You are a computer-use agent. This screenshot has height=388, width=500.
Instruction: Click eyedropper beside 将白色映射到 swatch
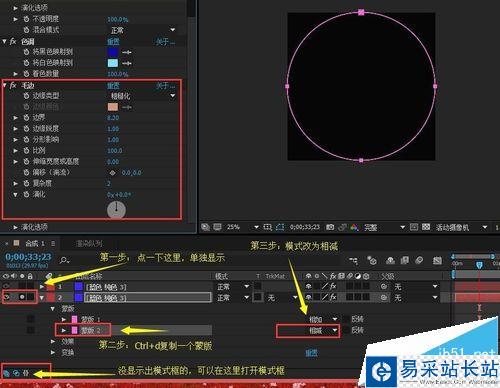(127, 63)
